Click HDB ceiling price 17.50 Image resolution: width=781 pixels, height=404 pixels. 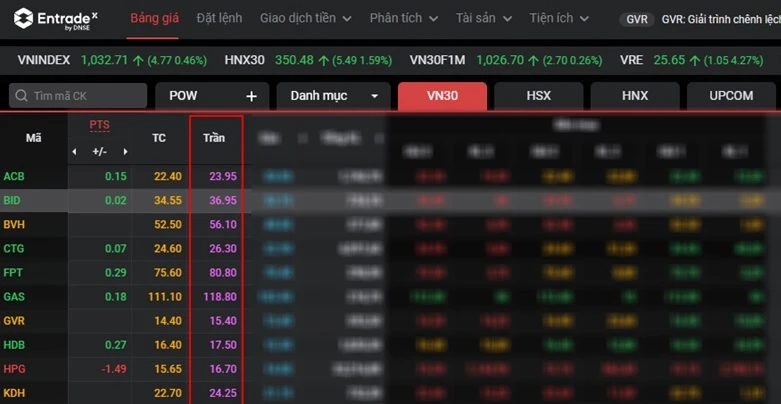click(x=223, y=345)
